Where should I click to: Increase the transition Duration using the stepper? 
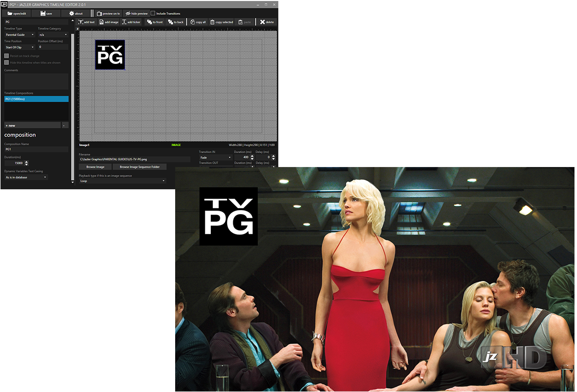pyautogui.click(x=252, y=155)
